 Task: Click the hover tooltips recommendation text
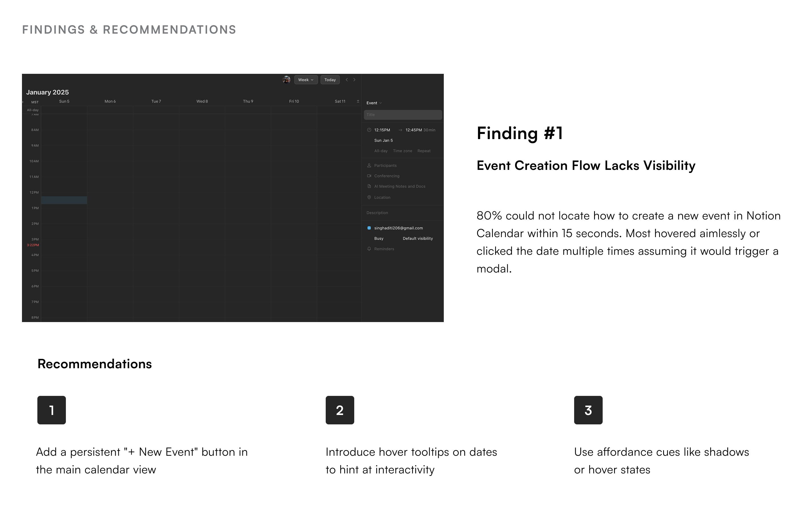click(x=411, y=461)
